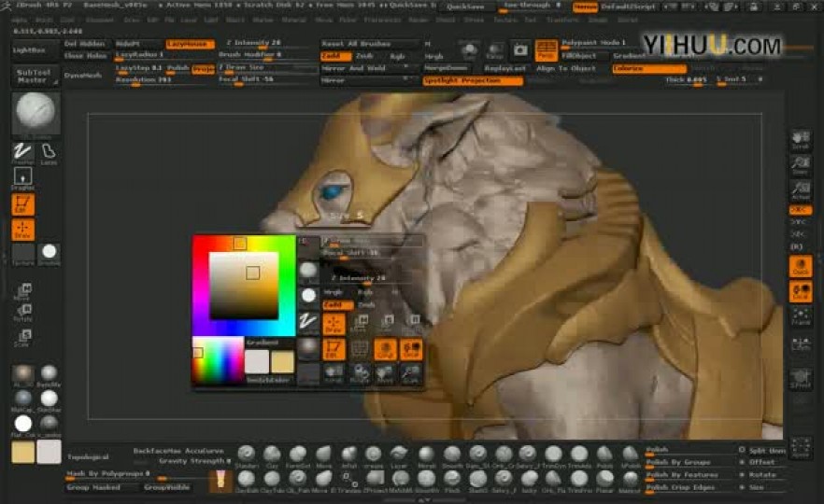Toggle the LazyMouse option

[x=190, y=44]
